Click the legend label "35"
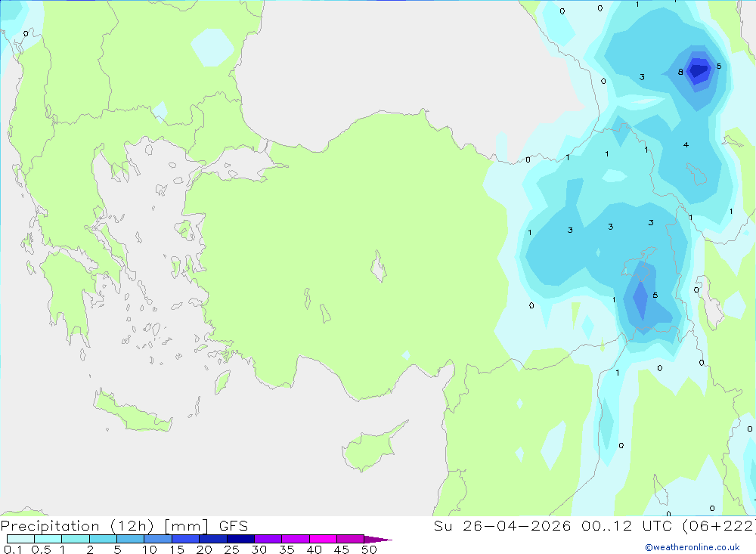756x554 pixels. pos(287,549)
